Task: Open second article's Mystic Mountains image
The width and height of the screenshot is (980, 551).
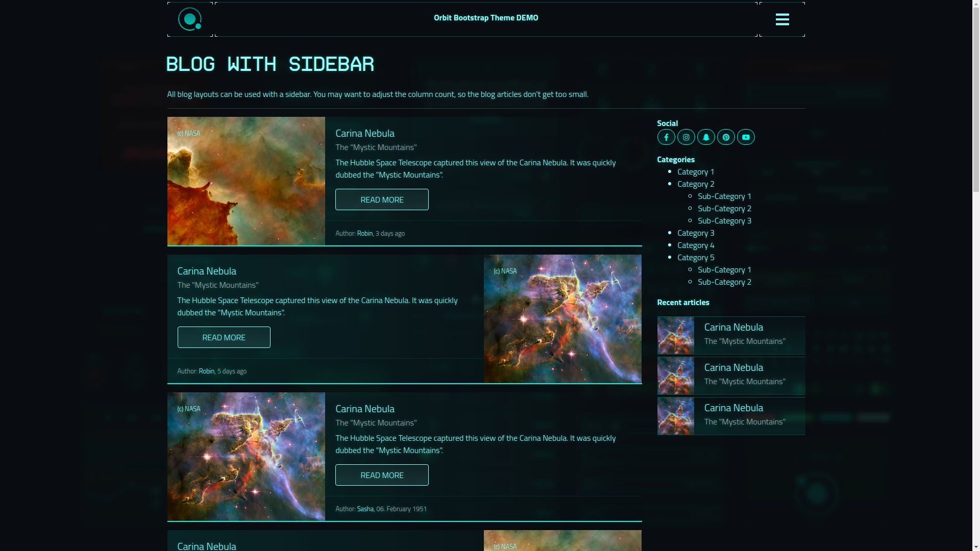Action: [x=562, y=319]
